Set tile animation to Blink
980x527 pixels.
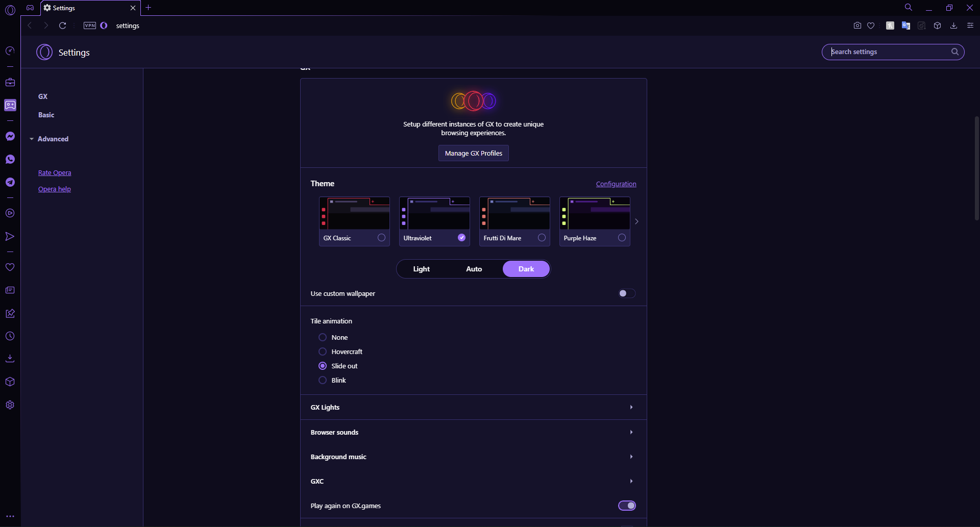click(323, 380)
